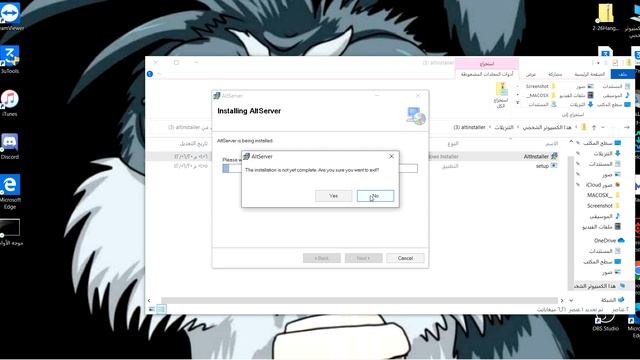Switch to the Share (مشاركة) ribbon tab
The image size is (640, 360).
555,74
